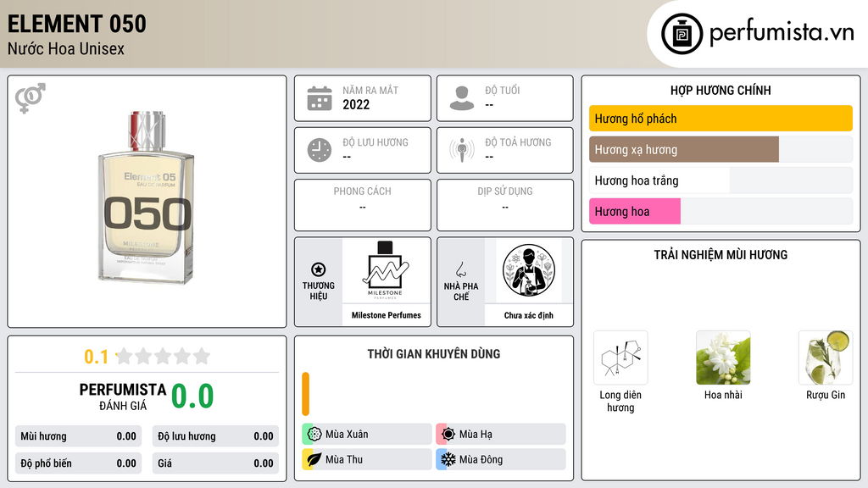Click the Trải nghiệm mùi hương heading
Screen dimensions: 868x488
click(x=721, y=255)
